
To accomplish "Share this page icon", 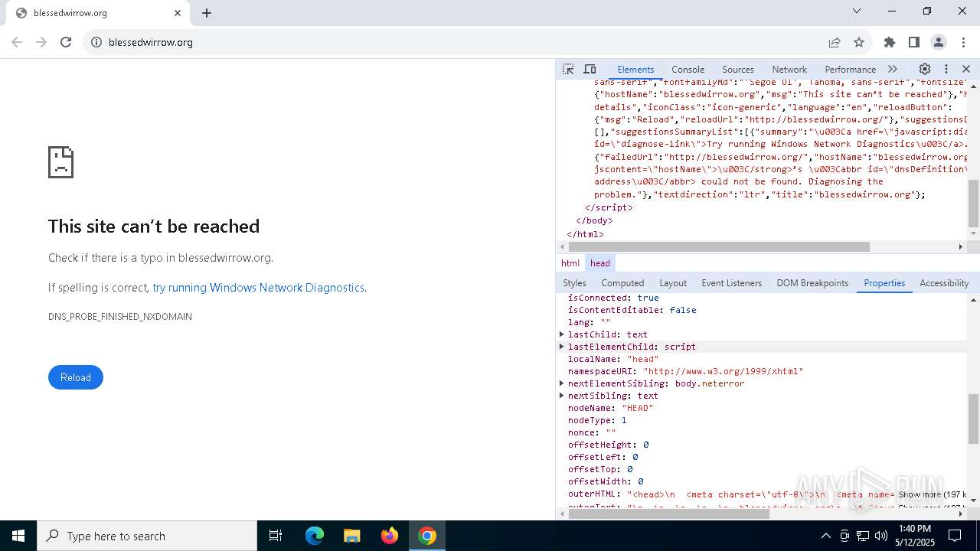I will tap(835, 42).
